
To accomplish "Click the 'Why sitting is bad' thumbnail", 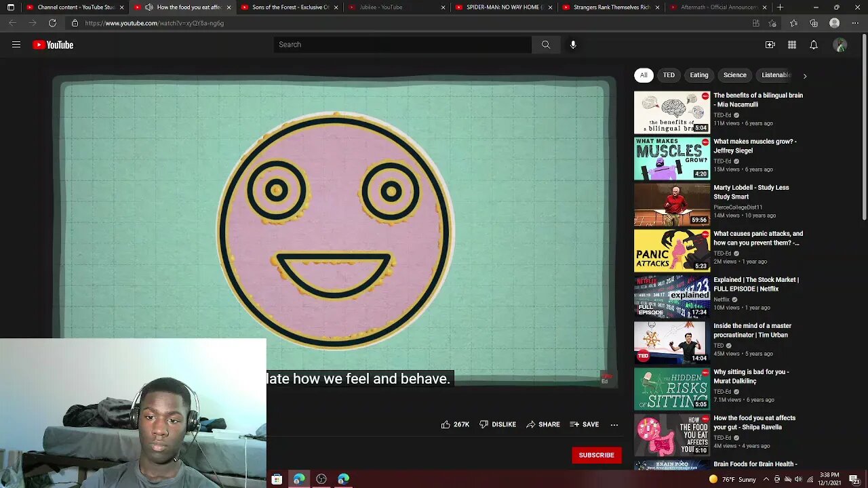I will click(672, 389).
